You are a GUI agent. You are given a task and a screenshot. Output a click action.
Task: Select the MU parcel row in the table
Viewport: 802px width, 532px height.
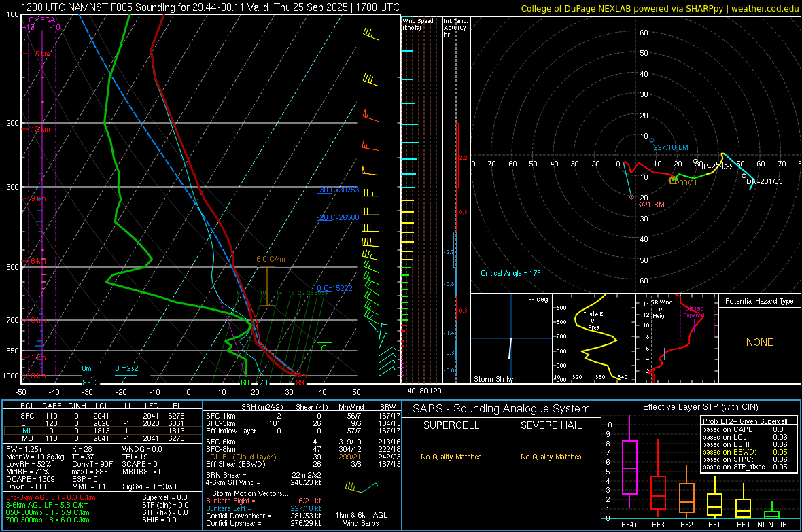(x=103, y=438)
